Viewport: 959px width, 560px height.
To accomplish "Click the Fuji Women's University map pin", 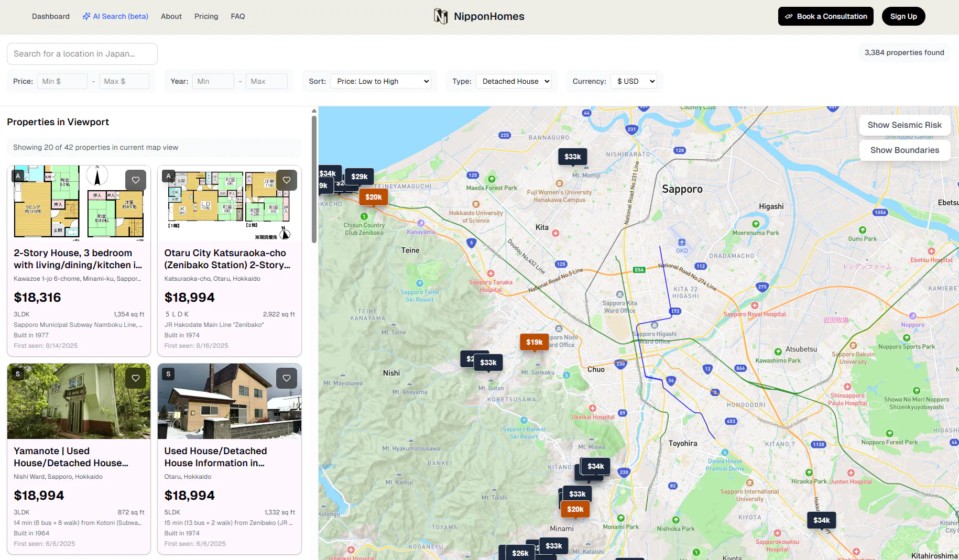I will coord(559,184).
